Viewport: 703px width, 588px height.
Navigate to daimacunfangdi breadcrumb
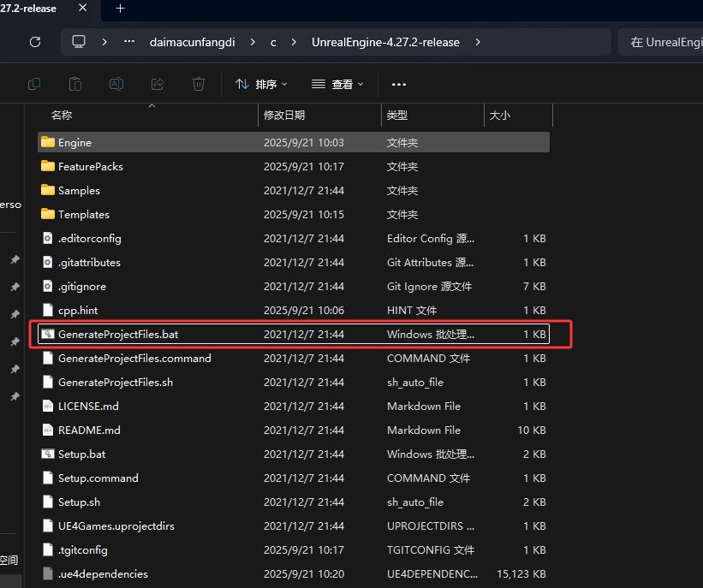click(x=193, y=42)
